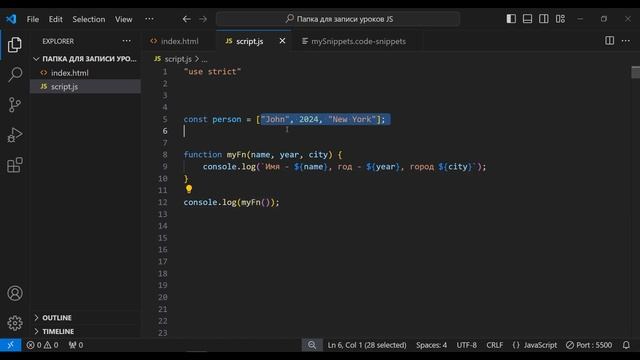This screenshot has width=640, height=360.
Task: Click the "use strict" text on line 1
Action: coord(212,71)
